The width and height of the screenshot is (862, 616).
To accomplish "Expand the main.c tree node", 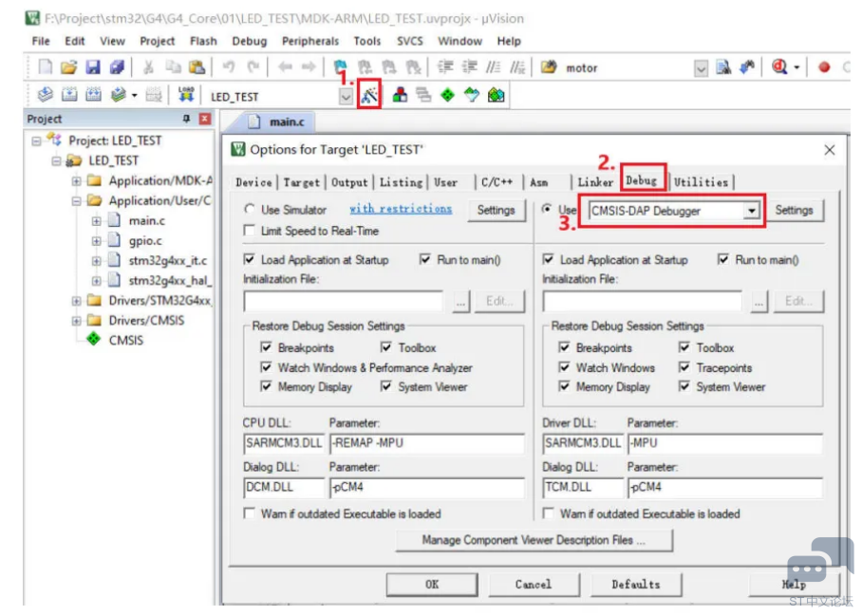I will pyautogui.click(x=96, y=221).
